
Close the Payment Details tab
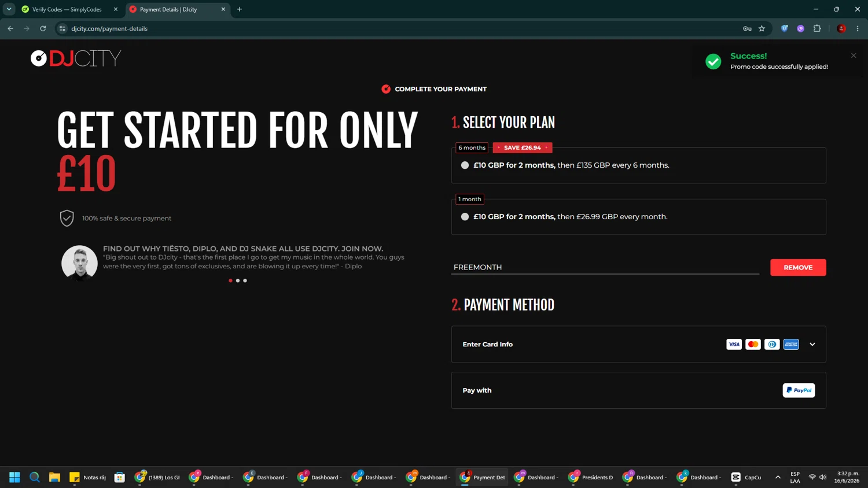pos(223,9)
